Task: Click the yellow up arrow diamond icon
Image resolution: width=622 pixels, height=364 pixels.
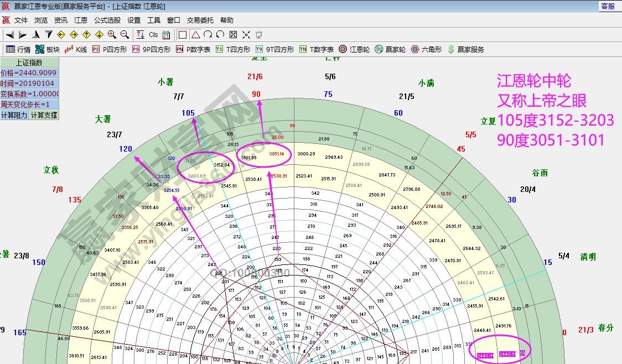Action: click(x=86, y=34)
